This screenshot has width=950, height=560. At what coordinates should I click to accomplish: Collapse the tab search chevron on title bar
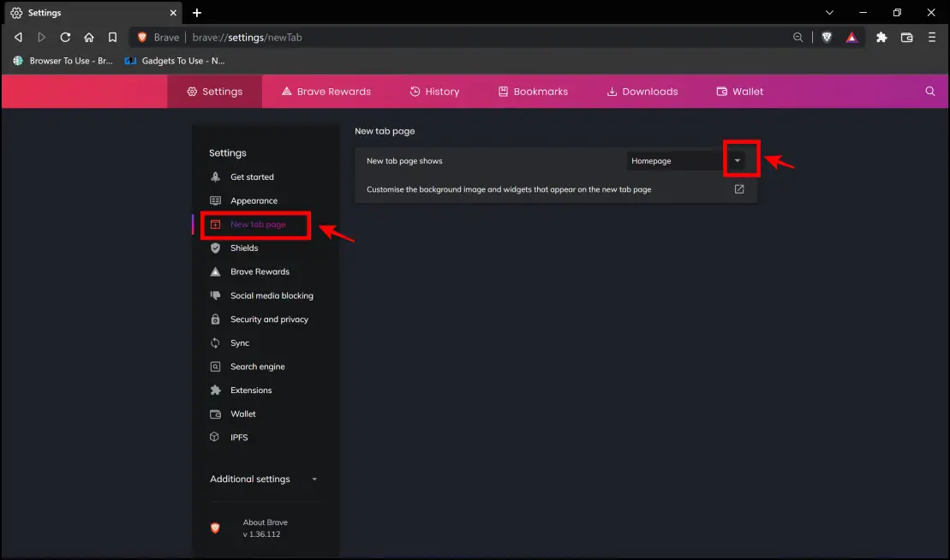(828, 13)
